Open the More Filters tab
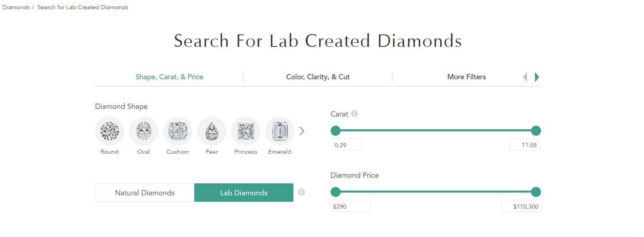The height and width of the screenshot is (237, 644). (x=466, y=77)
